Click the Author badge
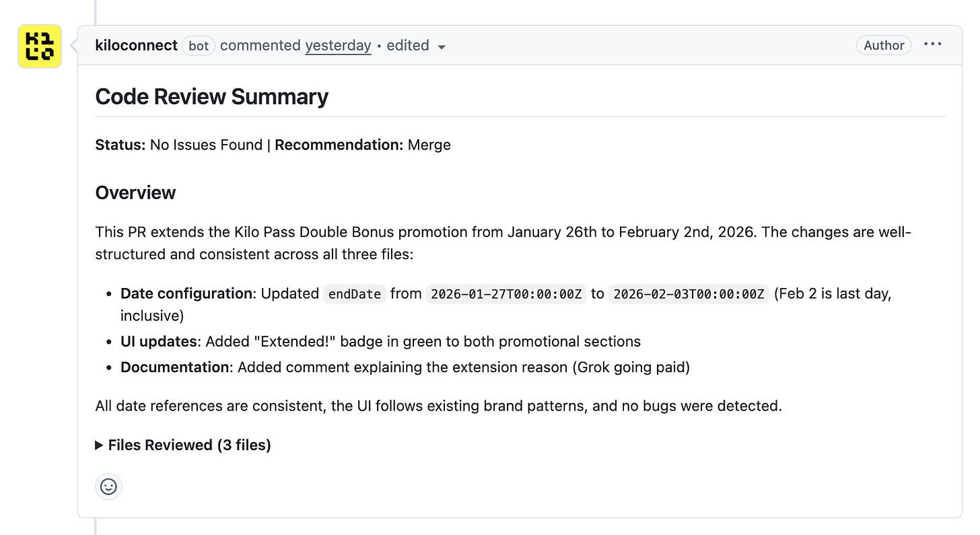Image resolution: width=980 pixels, height=535 pixels. coord(883,45)
